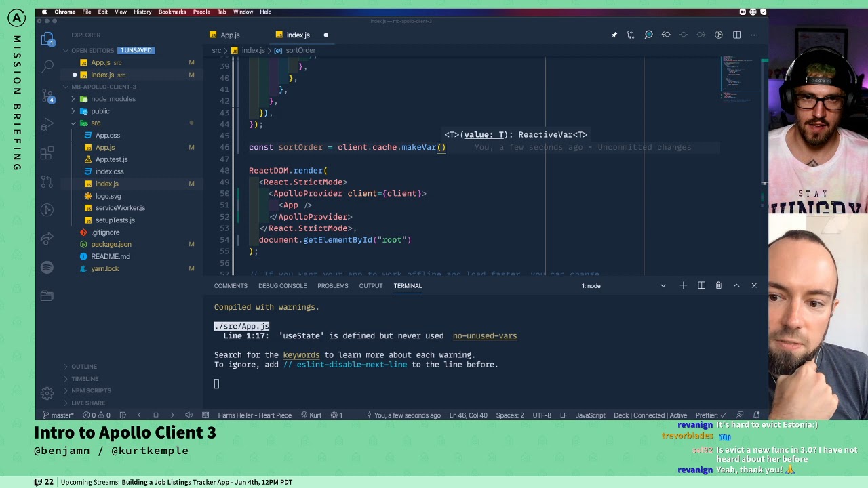Open the terminal selector dropdown '1: node'

click(x=624, y=286)
